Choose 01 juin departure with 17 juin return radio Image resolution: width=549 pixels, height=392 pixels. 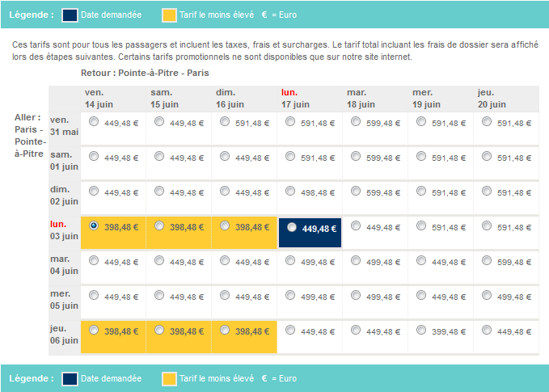[290, 156]
